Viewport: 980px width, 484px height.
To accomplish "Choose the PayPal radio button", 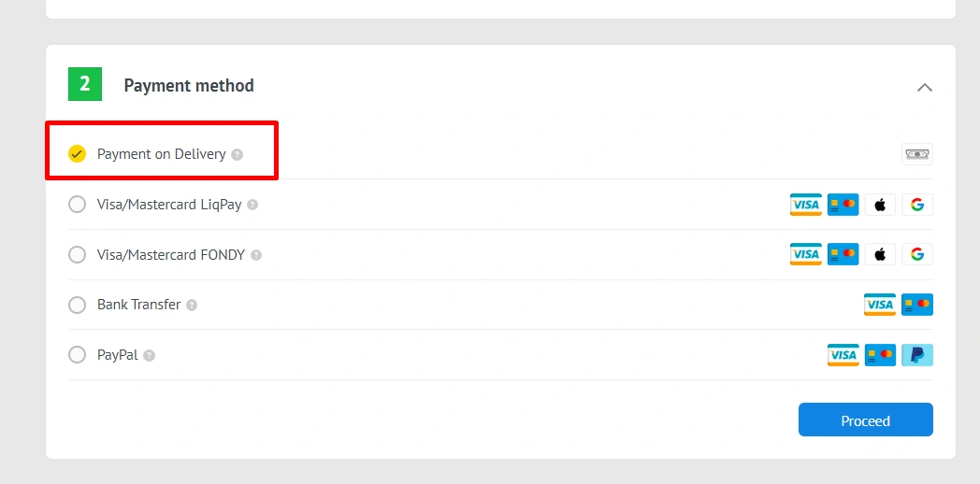I will (x=78, y=355).
